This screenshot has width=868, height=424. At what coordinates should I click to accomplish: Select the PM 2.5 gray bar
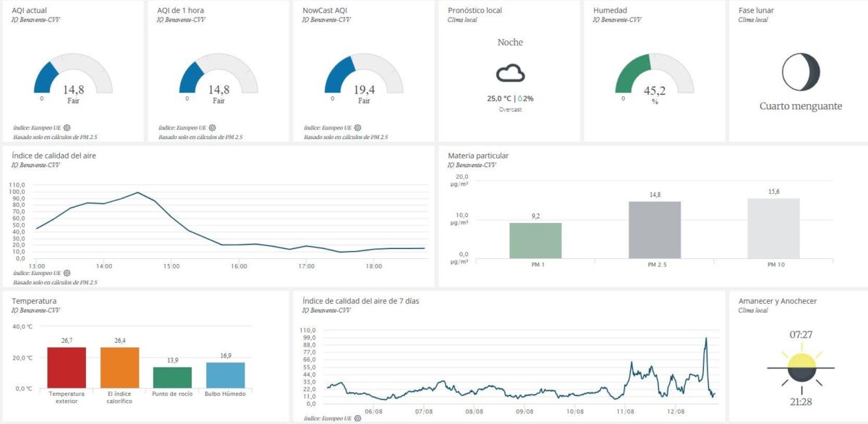[x=655, y=229]
